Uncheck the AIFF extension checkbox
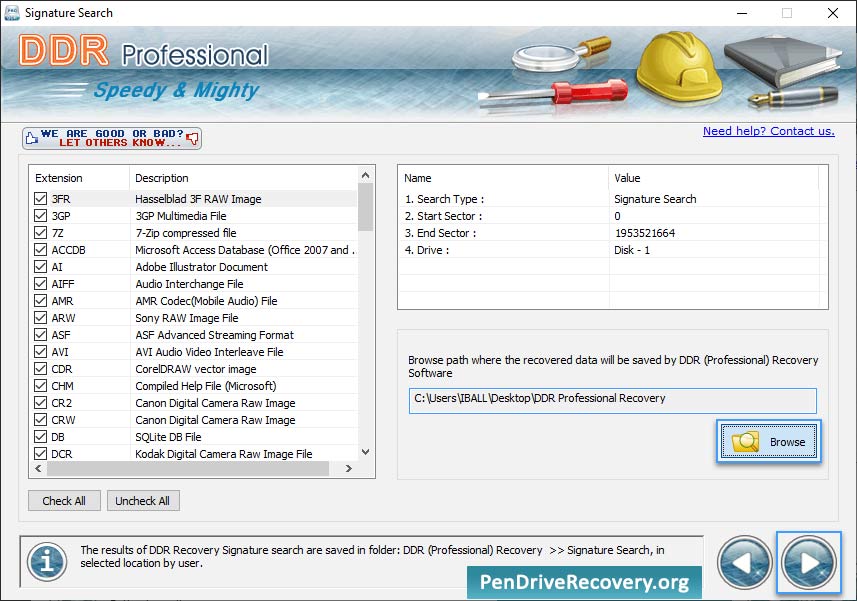 [x=40, y=284]
